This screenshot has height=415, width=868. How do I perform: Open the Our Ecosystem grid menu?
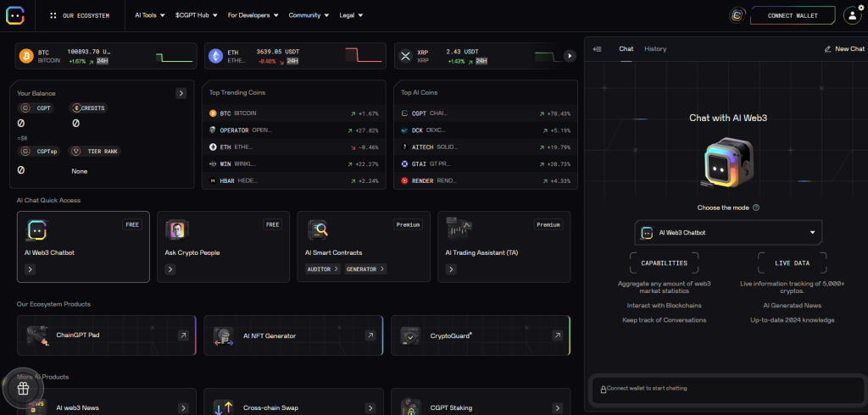tap(80, 15)
